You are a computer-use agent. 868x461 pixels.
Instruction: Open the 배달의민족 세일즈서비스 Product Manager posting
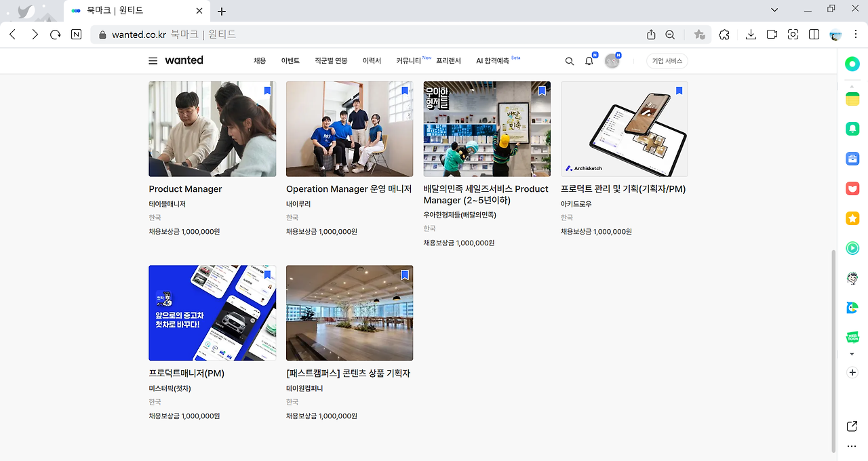pos(486,129)
